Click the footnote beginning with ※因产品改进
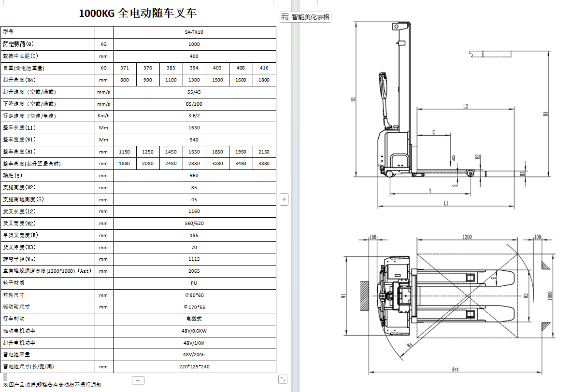 (52, 384)
